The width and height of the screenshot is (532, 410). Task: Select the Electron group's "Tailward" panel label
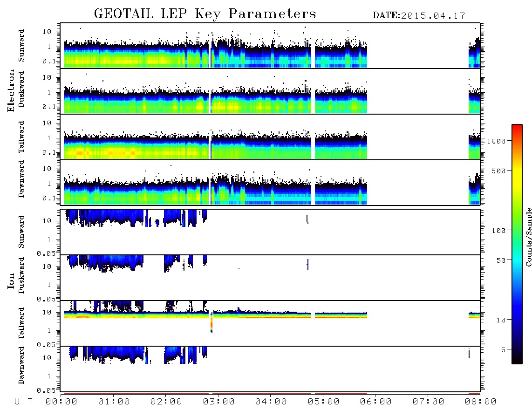[x=21, y=137]
